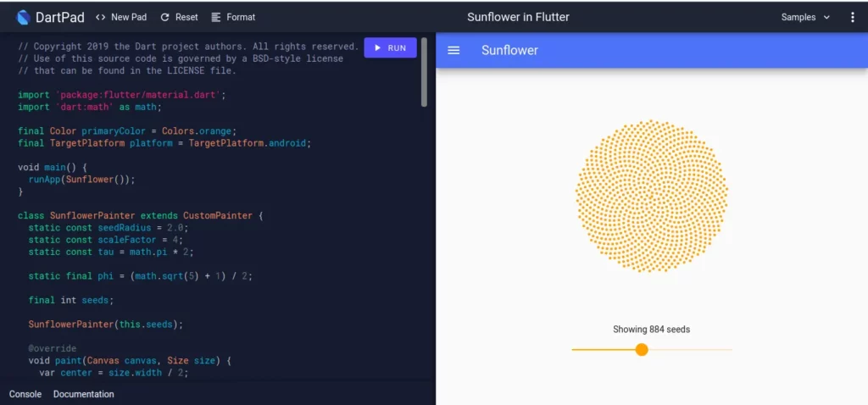Run the code with the RUN button

[390, 47]
